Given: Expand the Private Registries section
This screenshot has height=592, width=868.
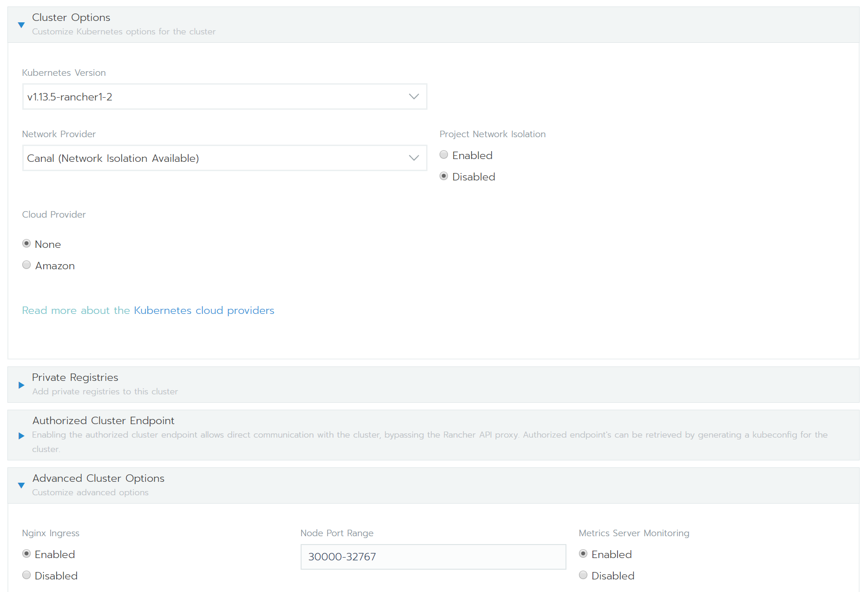Looking at the screenshot, I should pyautogui.click(x=21, y=385).
